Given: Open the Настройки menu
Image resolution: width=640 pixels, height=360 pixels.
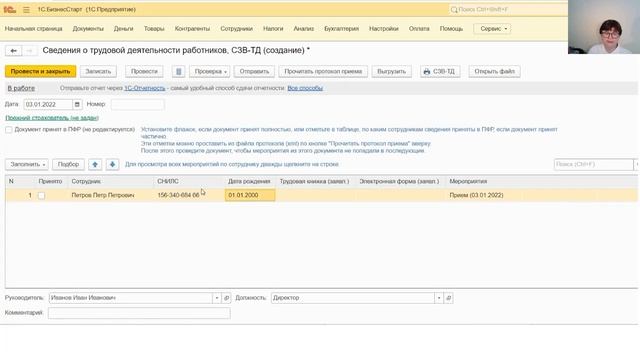Looking at the screenshot, I should click(384, 29).
